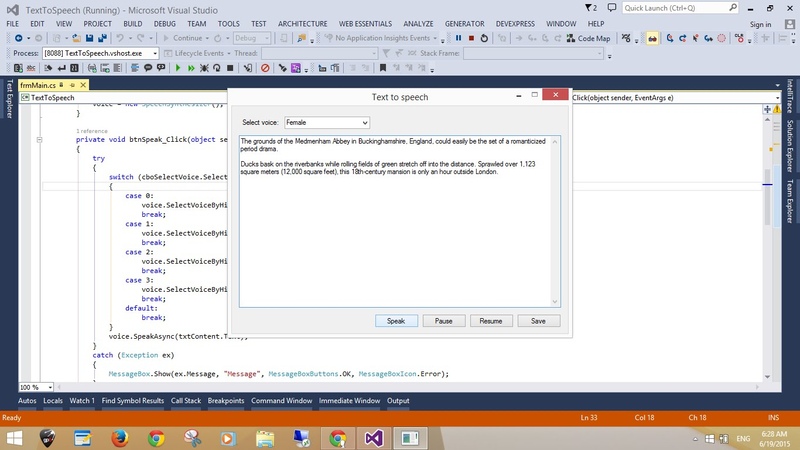Click the notifications flag icon

click(x=590, y=8)
